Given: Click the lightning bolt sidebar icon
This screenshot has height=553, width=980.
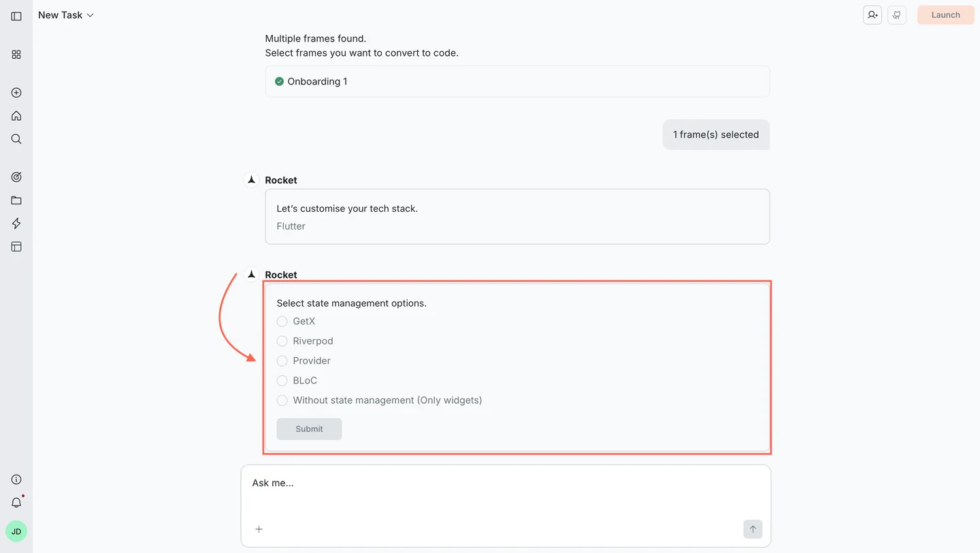Looking at the screenshot, I should point(16,223).
